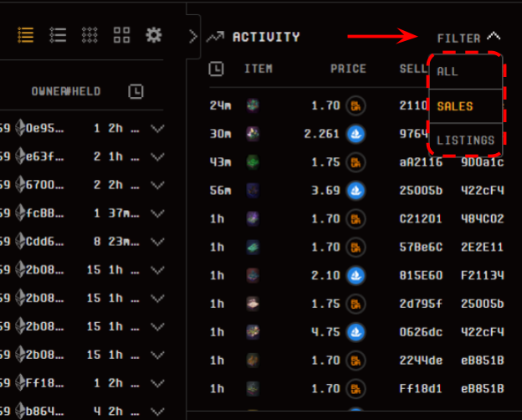Click the marketplace icon next to 4.75
The height and width of the screenshot is (420, 522).
(x=356, y=332)
